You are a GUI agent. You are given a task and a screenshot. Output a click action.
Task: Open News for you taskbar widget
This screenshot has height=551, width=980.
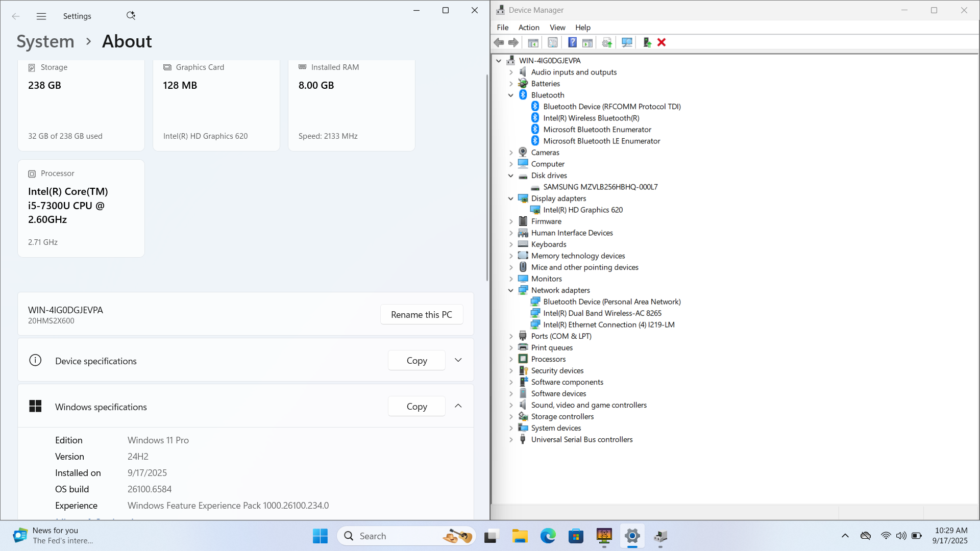53,536
